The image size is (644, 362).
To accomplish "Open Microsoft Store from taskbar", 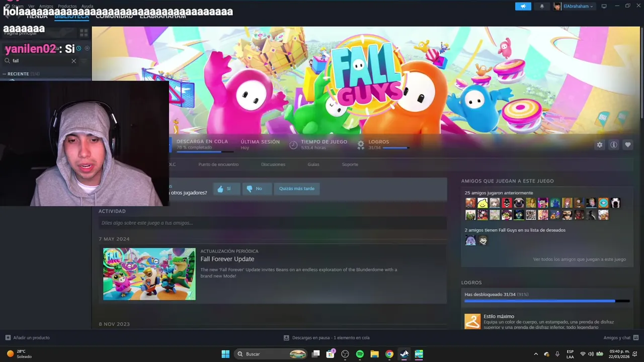I will pos(331,354).
